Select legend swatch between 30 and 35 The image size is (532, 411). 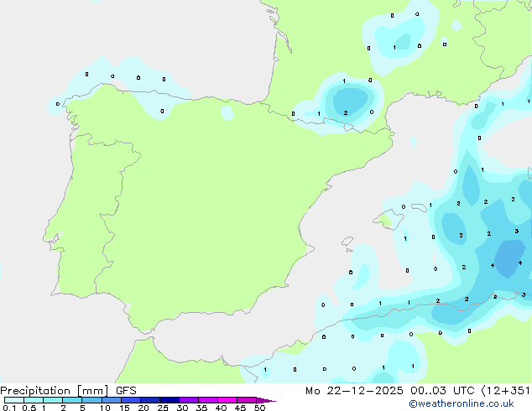189,400
